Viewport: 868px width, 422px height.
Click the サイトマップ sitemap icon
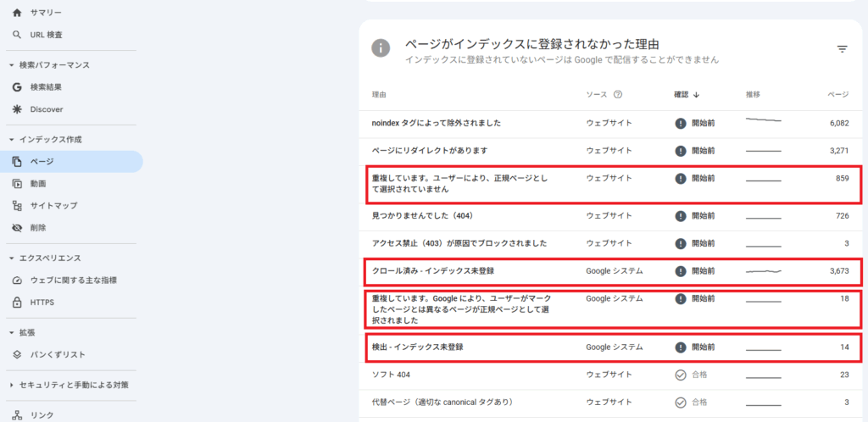[x=17, y=205]
